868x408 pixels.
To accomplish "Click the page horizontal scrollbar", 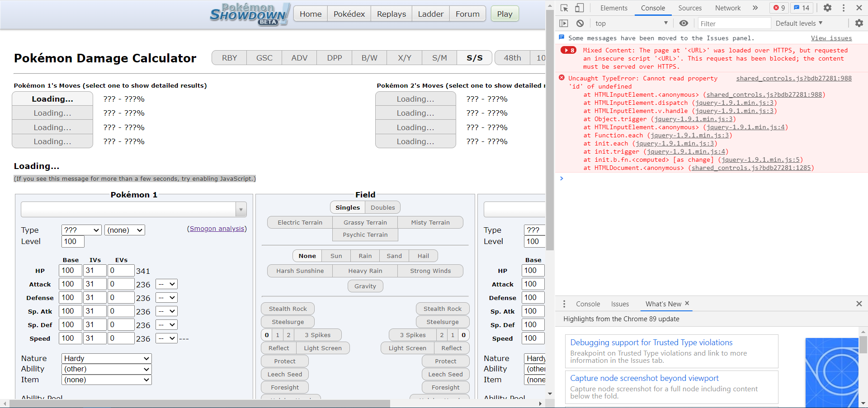I will pyautogui.click(x=199, y=403).
